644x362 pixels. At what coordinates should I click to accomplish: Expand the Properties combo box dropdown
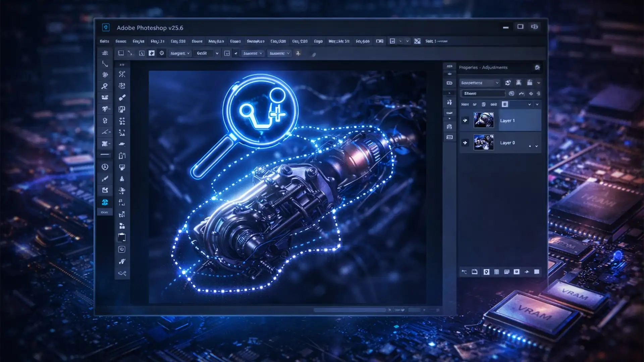pyautogui.click(x=498, y=83)
